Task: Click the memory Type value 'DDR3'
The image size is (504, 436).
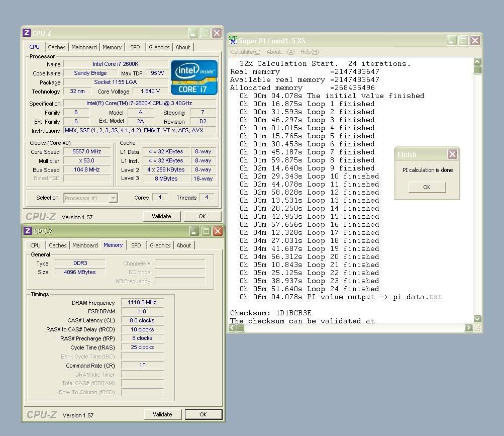Action: tap(80, 263)
